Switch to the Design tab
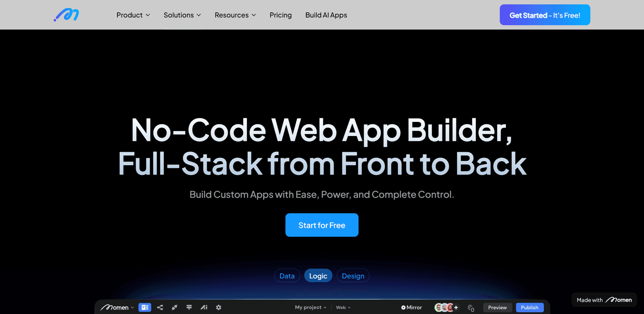 [353, 276]
